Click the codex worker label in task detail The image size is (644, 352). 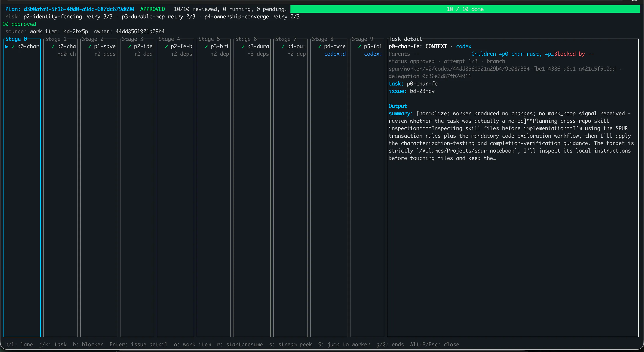(x=464, y=46)
